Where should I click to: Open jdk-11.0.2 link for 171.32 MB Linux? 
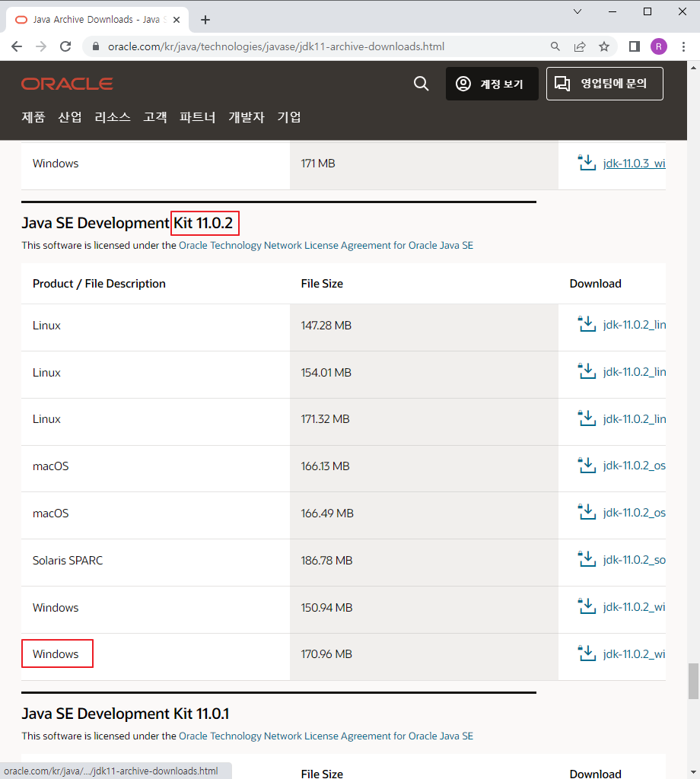[634, 419]
